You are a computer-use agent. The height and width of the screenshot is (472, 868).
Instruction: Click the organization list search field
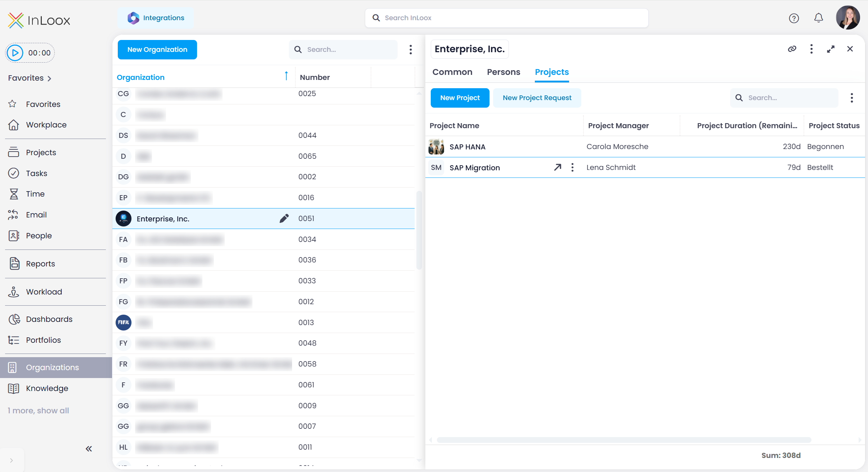click(343, 50)
